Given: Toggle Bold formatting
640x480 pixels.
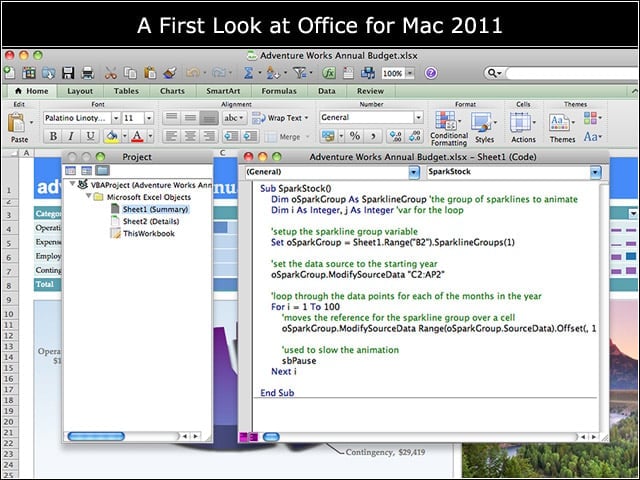Looking at the screenshot, I should pyautogui.click(x=53, y=136).
